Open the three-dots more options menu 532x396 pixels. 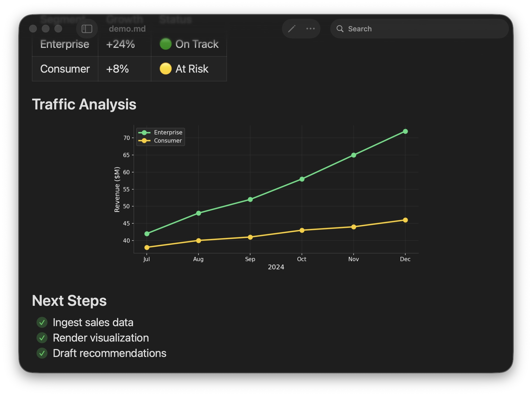(x=311, y=29)
